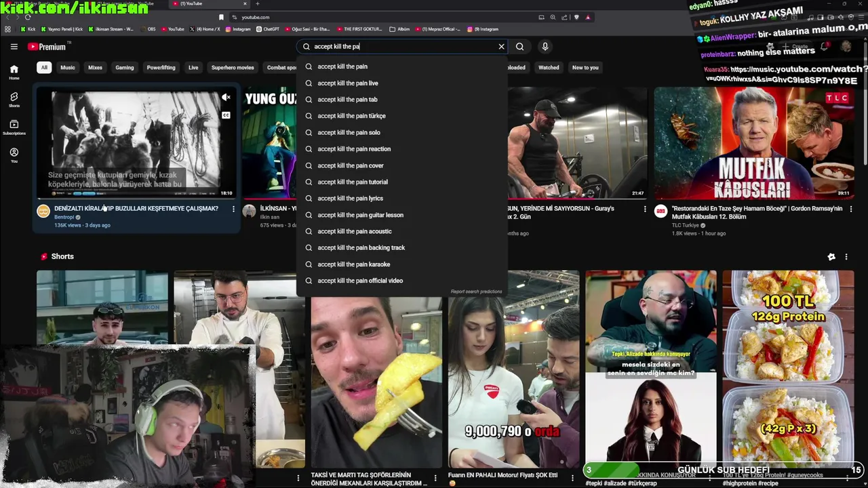
Task: Choose suggestion "accept kill the pain cover"
Action: coord(402,165)
